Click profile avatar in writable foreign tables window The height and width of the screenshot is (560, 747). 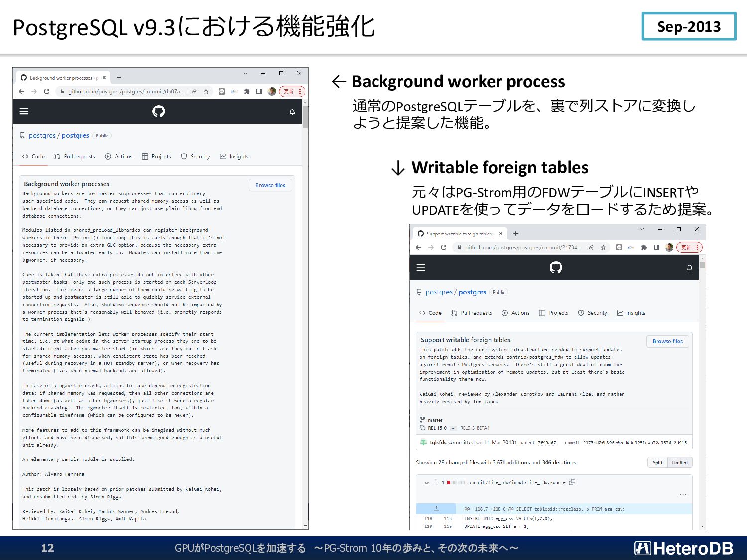pos(669,247)
